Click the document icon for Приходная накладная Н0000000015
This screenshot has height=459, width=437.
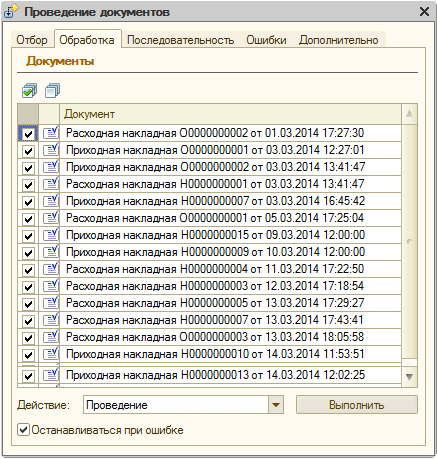click(x=51, y=235)
